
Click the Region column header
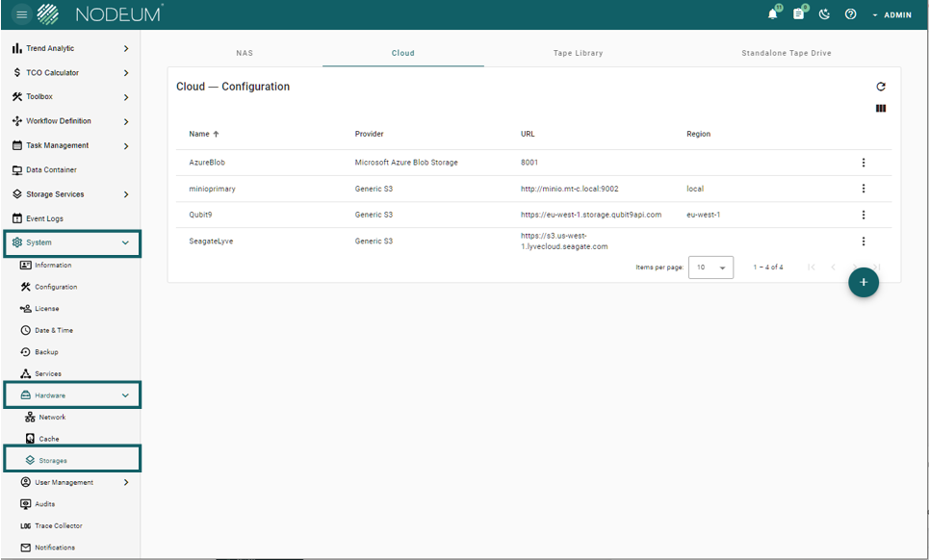point(698,134)
